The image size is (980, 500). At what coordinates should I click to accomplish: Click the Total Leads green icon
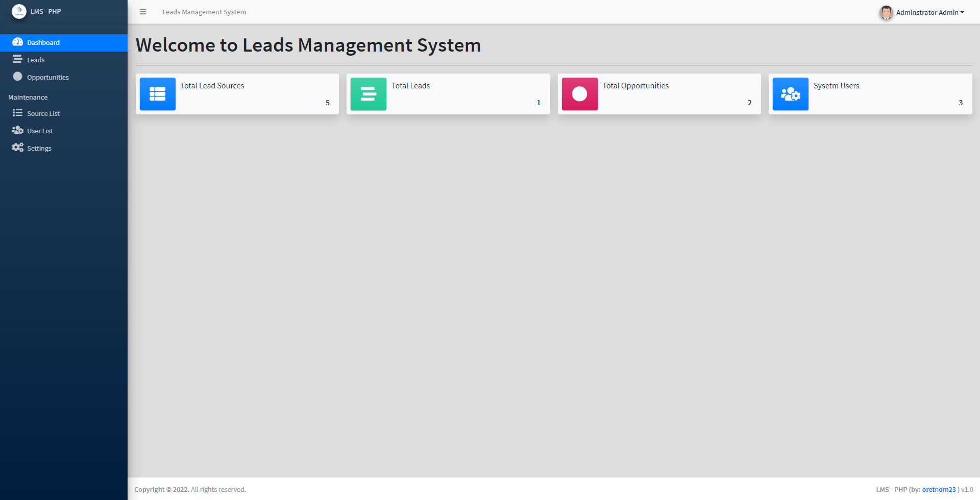point(369,94)
